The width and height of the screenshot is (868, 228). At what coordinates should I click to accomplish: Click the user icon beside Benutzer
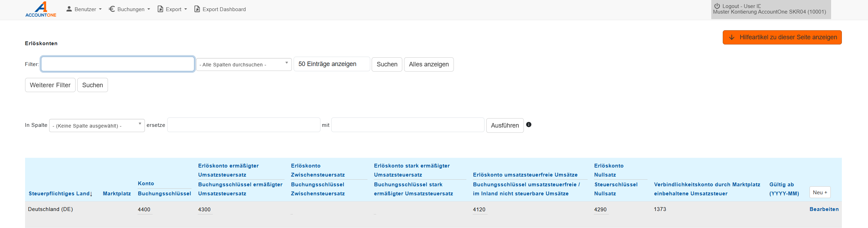coord(69,9)
